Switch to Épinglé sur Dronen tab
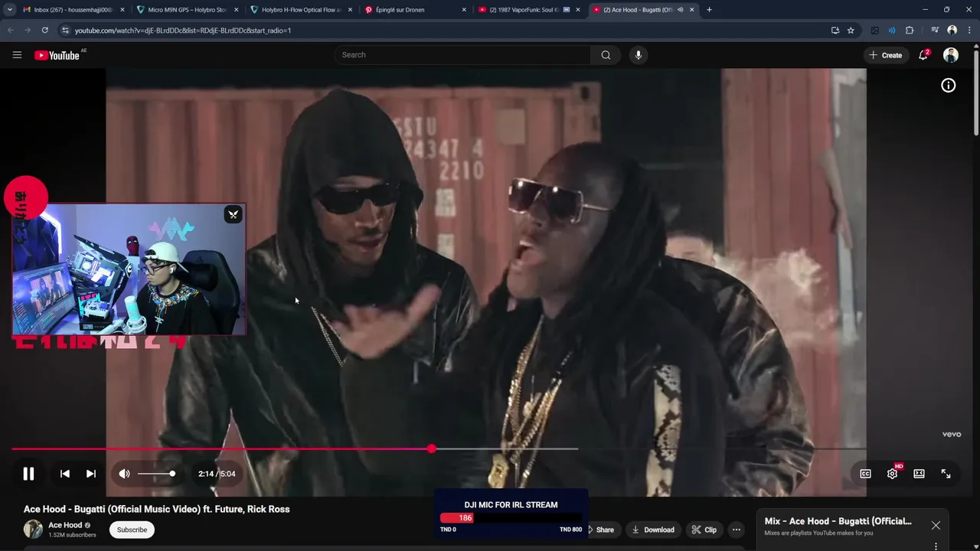Image resolution: width=980 pixels, height=551 pixels. click(415, 10)
